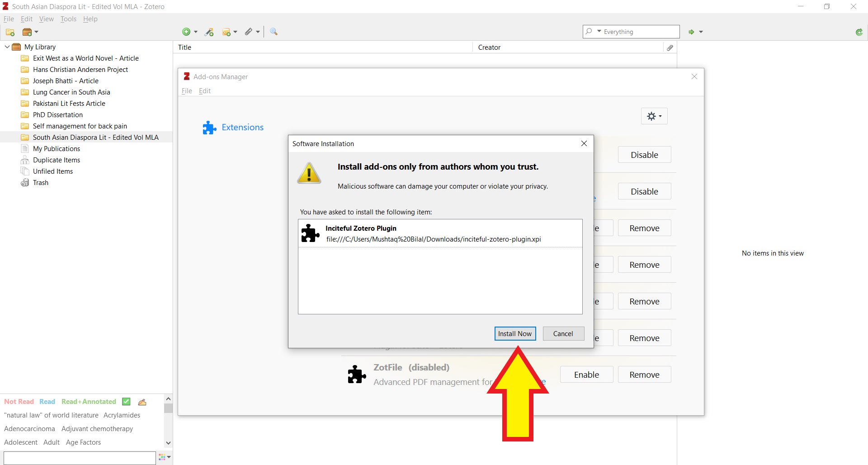Click the tag filter input field
The image size is (868, 465).
(x=80, y=458)
